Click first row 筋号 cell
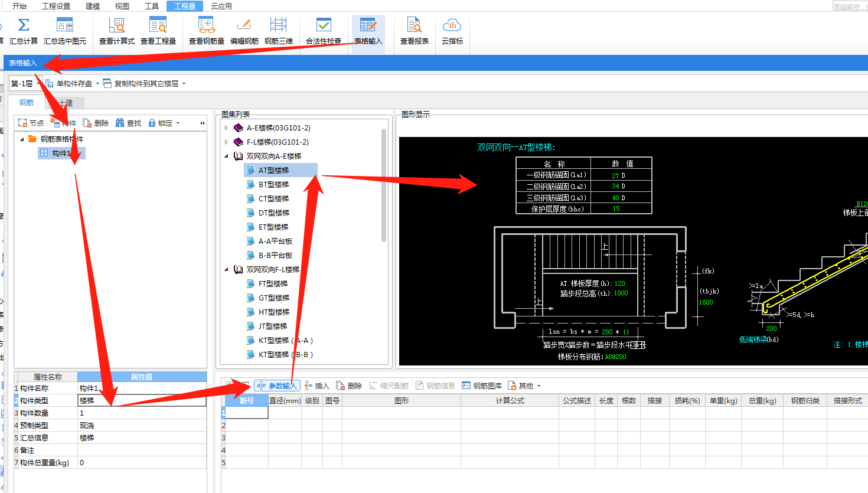This screenshot has height=493, width=868. pos(247,412)
